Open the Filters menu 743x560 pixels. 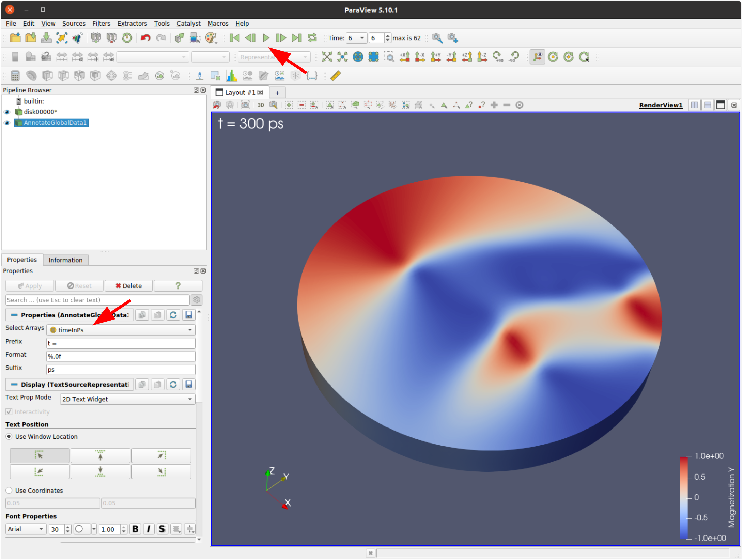coord(101,24)
